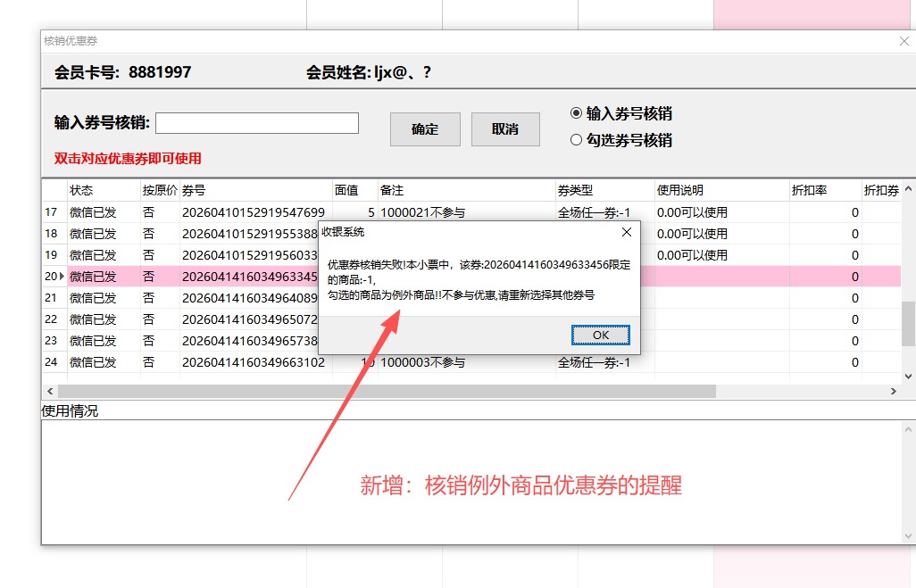Close the 收银系统 message dialog

627,232
